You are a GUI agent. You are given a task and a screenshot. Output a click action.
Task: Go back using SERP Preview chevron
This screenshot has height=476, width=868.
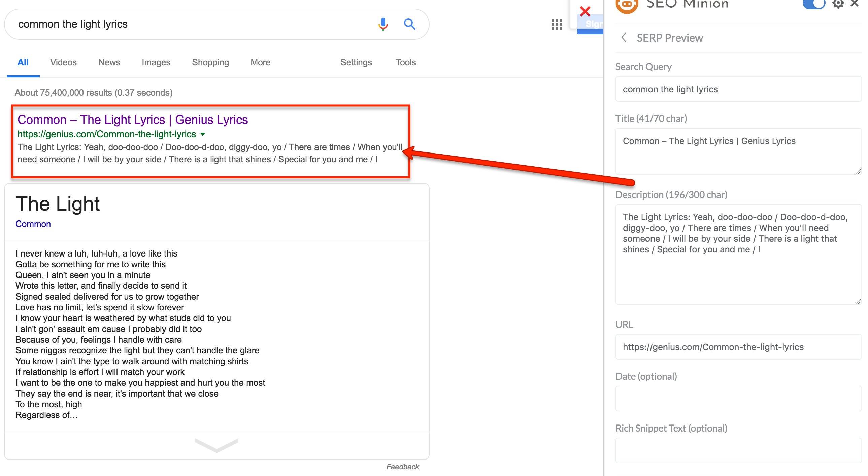[x=624, y=38]
